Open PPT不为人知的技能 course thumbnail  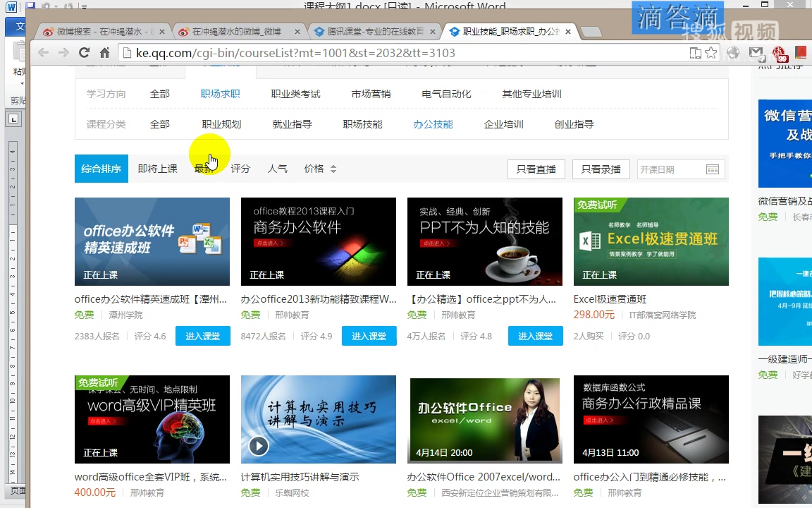(x=484, y=241)
